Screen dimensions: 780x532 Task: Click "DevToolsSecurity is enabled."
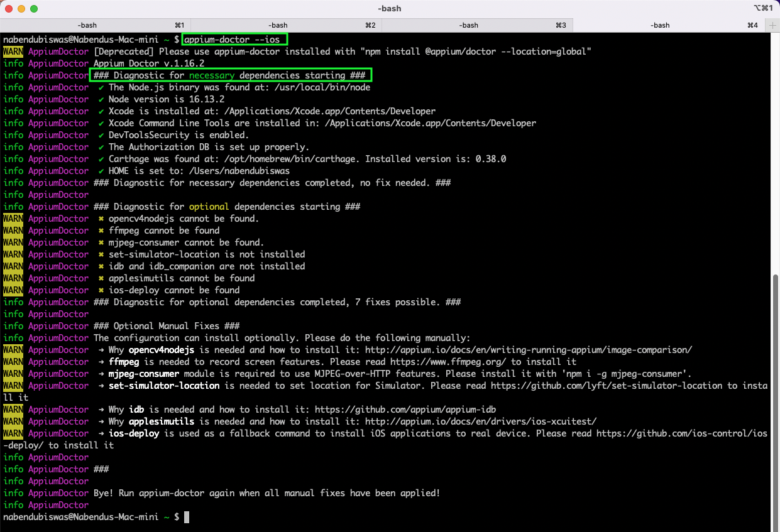(179, 135)
